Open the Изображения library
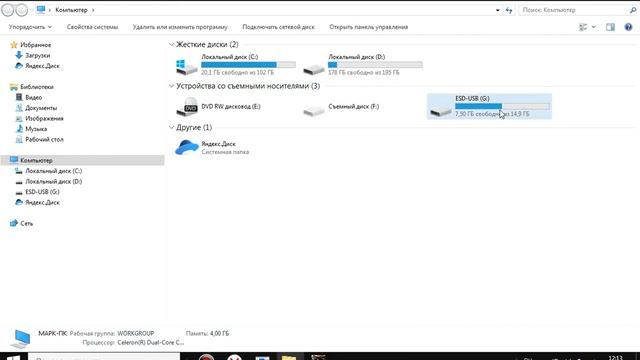The height and width of the screenshot is (360, 640). pyautogui.click(x=44, y=118)
